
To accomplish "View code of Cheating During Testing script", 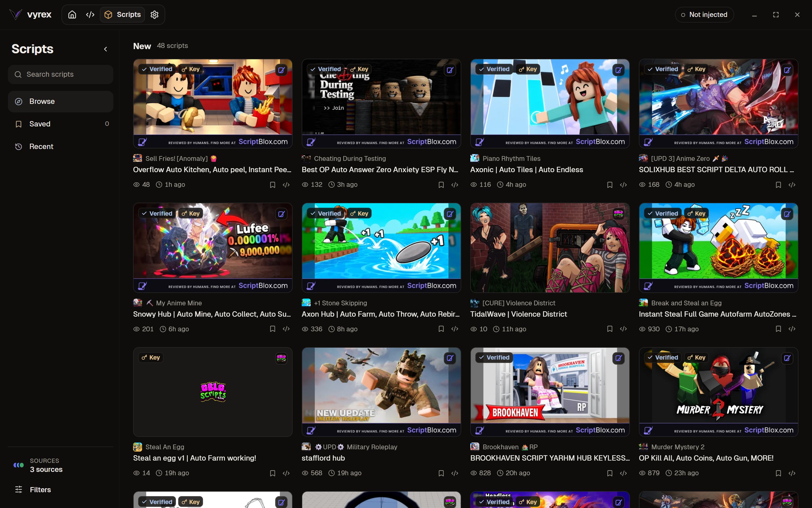I will [455, 185].
